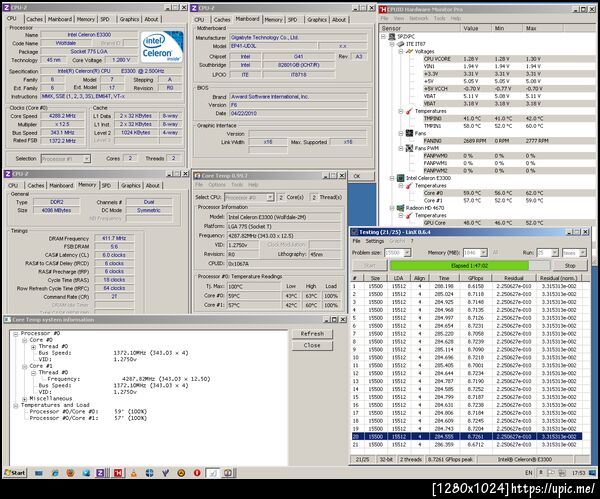600x499 pixels.
Task: Click the Residual column header in LinX
Action: pyautogui.click(x=513, y=278)
